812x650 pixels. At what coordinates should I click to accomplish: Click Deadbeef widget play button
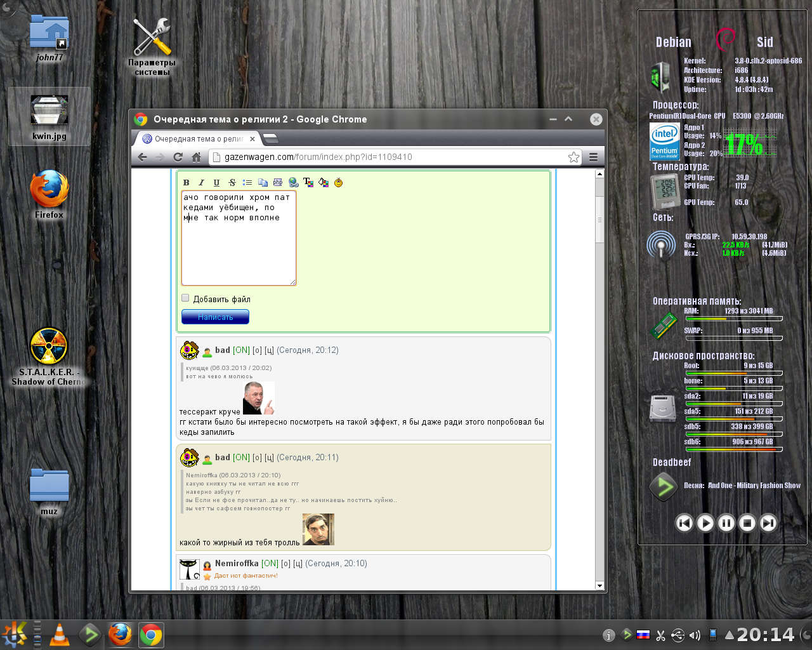[x=705, y=523]
